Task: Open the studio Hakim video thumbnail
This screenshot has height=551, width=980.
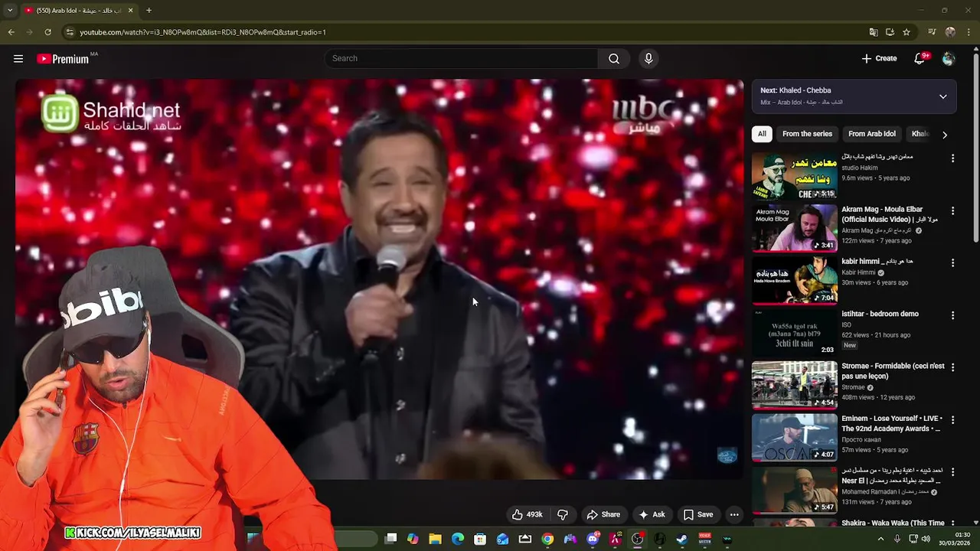Action: (794, 176)
